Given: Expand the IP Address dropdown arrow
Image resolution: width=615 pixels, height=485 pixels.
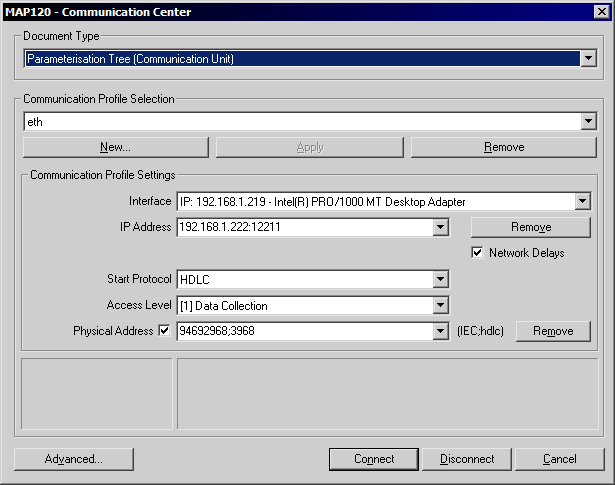Looking at the screenshot, I should point(440,228).
